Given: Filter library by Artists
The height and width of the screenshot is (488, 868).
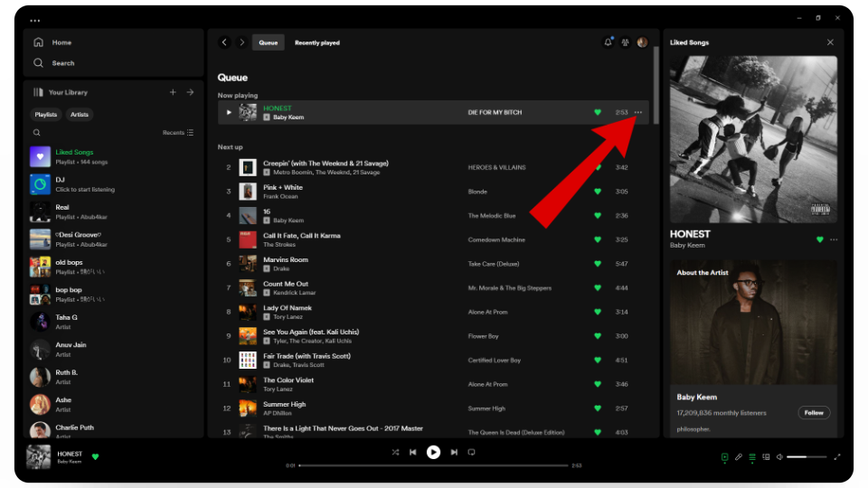Looking at the screenshot, I should click(x=80, y=115).
